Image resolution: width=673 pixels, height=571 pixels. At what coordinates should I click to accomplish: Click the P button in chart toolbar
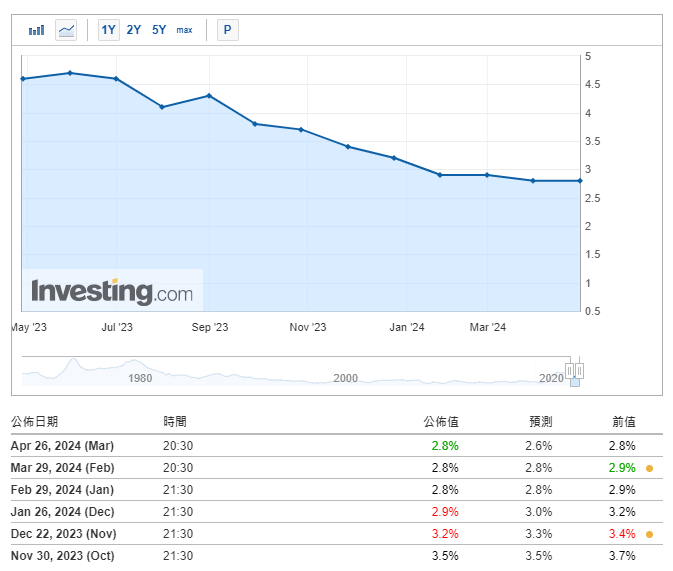point(227,30)
